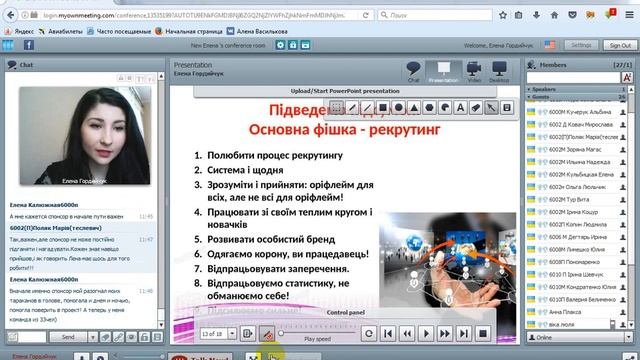Switch to the Desktop tab
The height and width of the screenshot is (360, 640).
(x=499, y=72)
